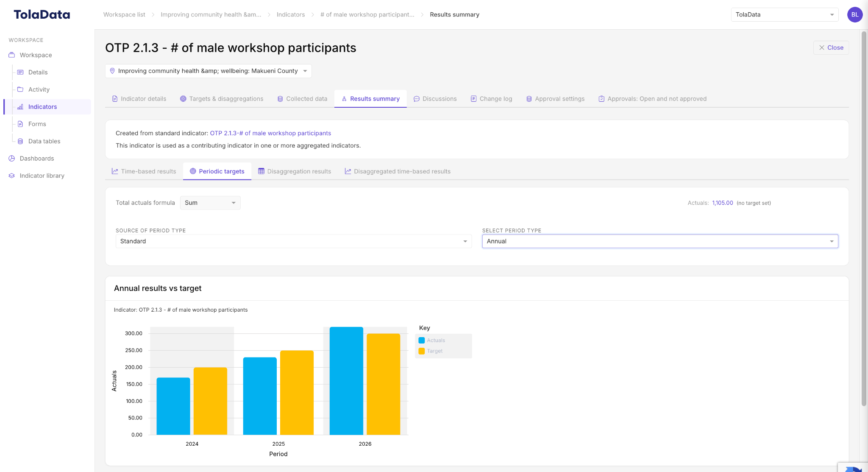This screenshot has height=472, width=868.
Task: Toggle Actuals series in chart key
Action: 432,340
